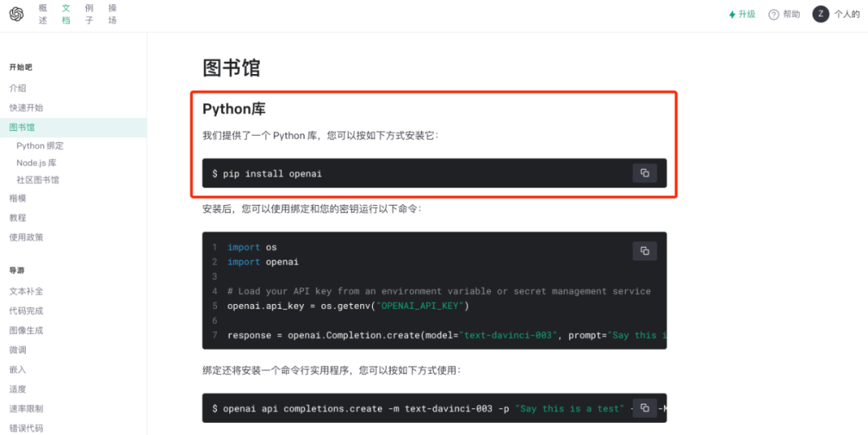This screenshot has width=868, height=435.
Task: Click the lightning bolt 升级 upgrade icon
Action: pyautogui.click(x=732, y=14)
